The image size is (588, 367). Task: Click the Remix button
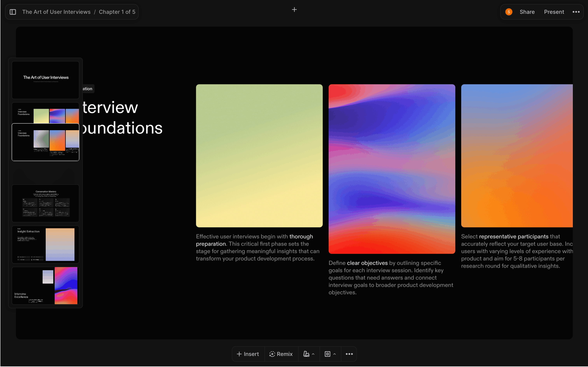281,354
